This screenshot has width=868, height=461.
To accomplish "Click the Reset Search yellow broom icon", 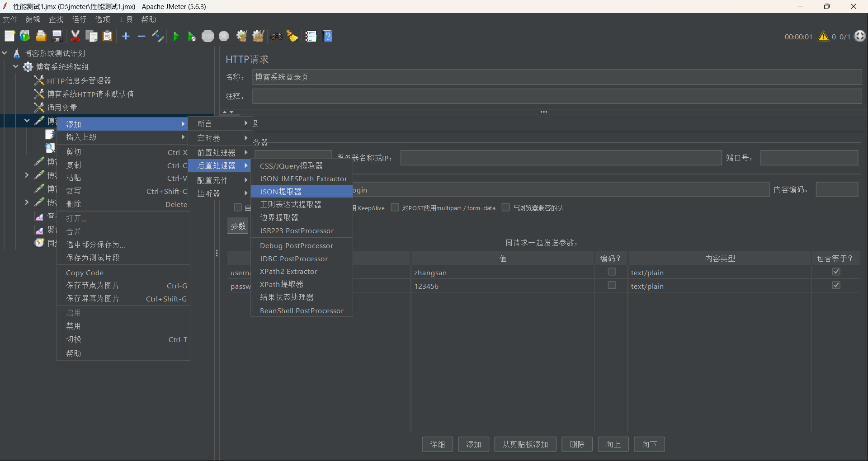I will [292, 36].
